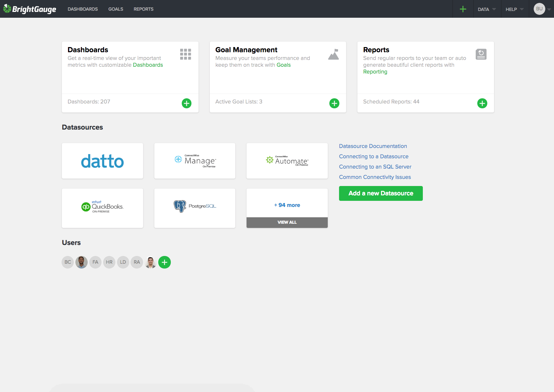Follow the green Goals link
The image size is (554, 392).
click(x=284, y=65)
